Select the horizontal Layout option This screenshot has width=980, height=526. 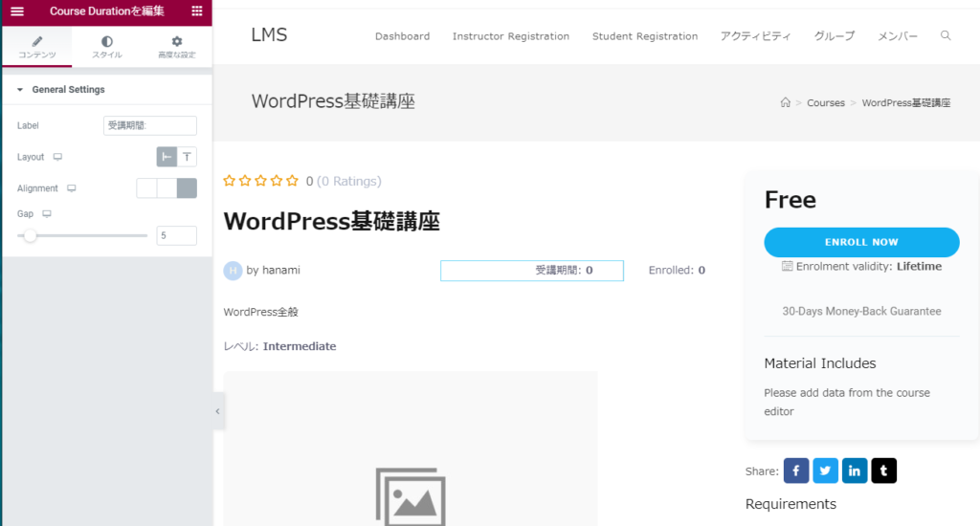click(167, 157)
